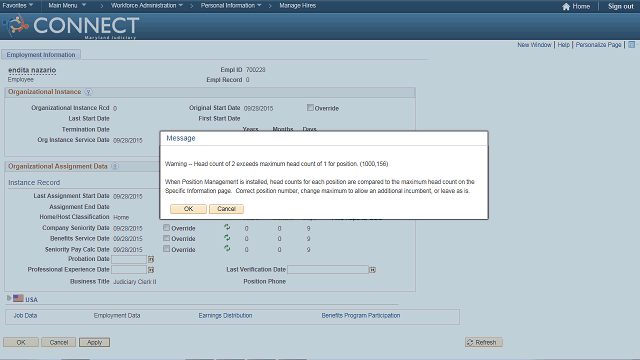Click the employee name endita nazario
This screenshot has width=640, height=360.
tap(32, 70)
